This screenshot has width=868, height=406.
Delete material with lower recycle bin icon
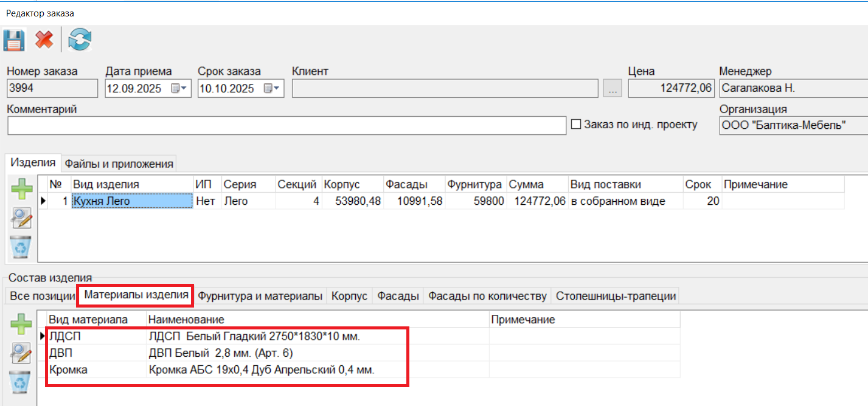coord(22,382)
